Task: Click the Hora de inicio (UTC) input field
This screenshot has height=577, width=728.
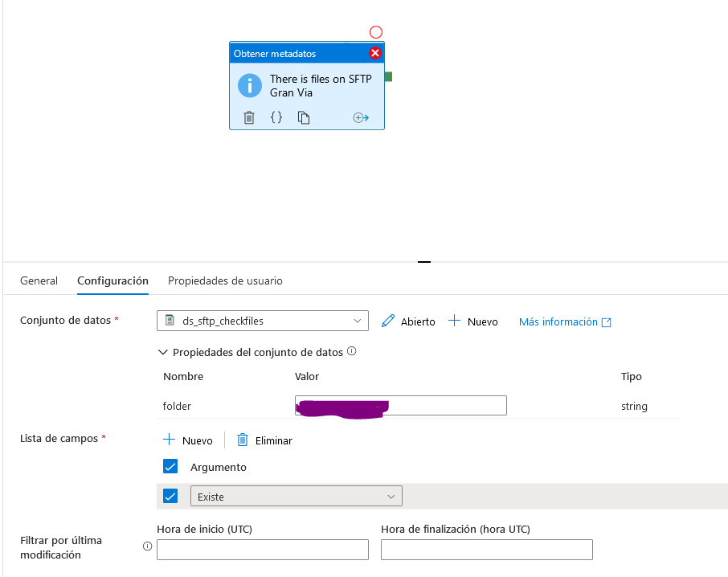Action: [262, 550]
